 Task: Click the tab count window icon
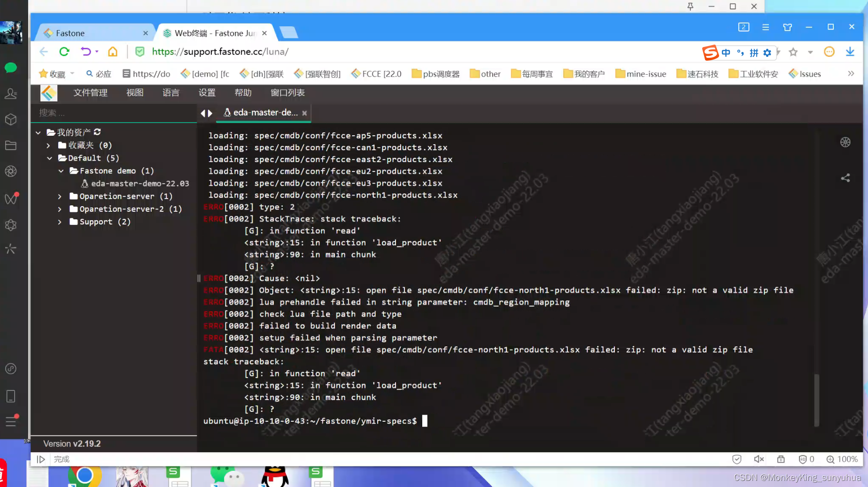(744, 27)
